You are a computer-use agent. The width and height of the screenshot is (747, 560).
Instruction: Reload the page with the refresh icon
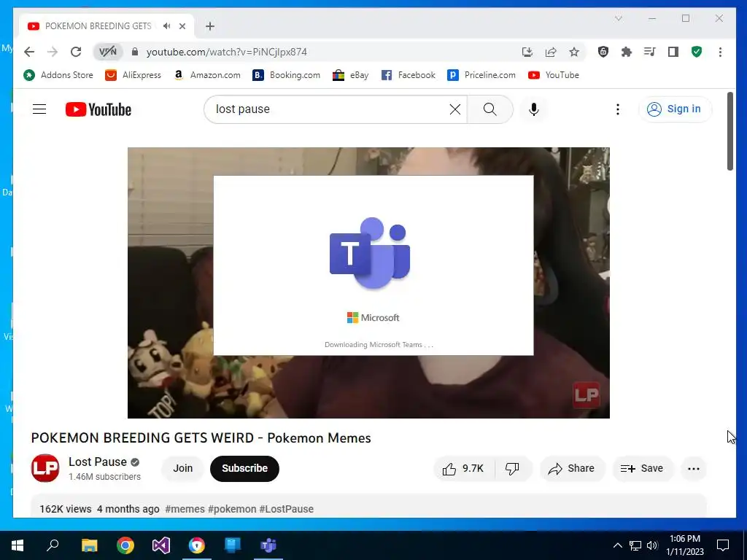76,52
